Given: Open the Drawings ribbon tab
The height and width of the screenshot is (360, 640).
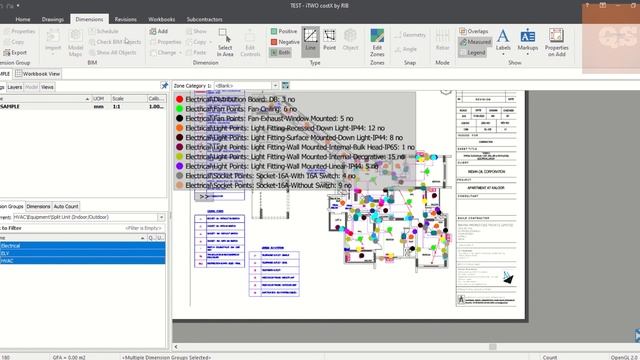Looking at the screenshot, I should click(53, 19).
